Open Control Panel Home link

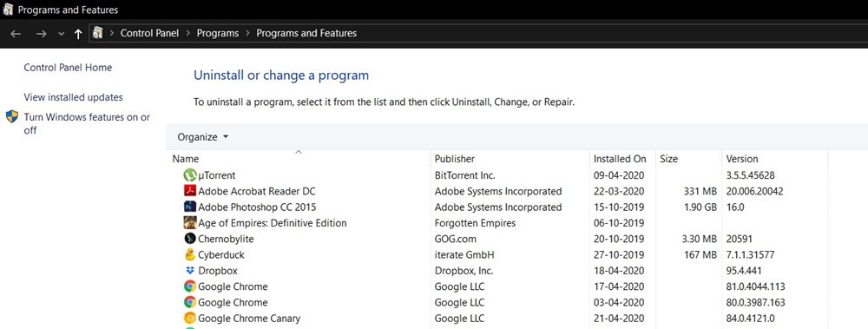[x=68, y=68]
